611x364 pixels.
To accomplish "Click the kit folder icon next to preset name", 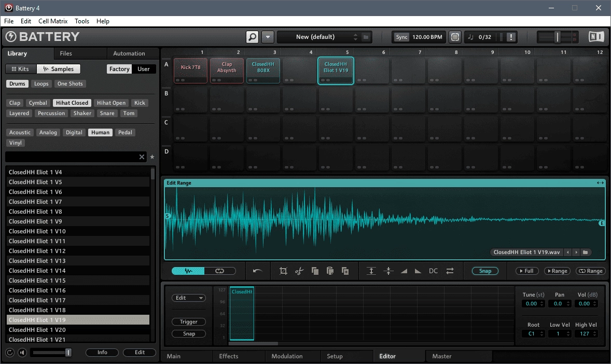I will pos(366,37).
